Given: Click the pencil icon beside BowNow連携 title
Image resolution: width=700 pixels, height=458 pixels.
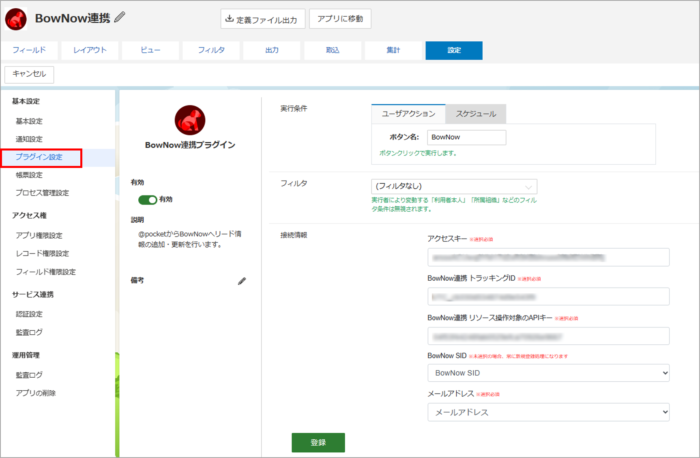Looking at the screenshot, I should click(120, 17).
